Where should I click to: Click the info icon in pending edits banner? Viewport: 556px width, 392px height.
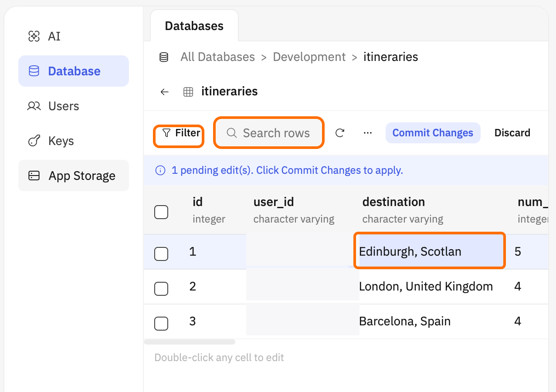tap(160, 170)
